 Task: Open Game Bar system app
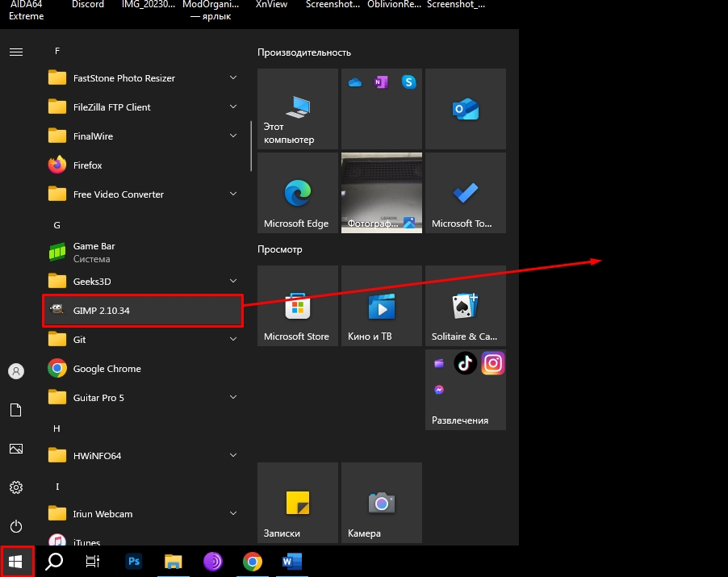(x=143, y=252)
